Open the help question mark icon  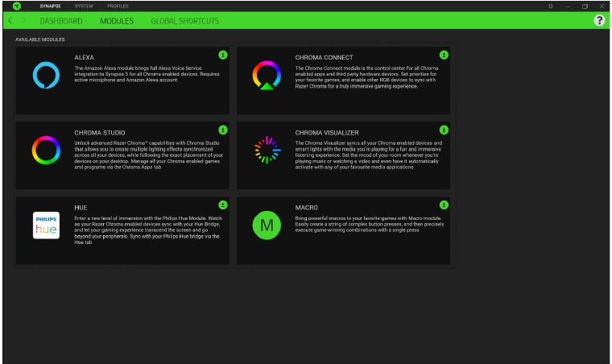click(x=599, y=20)
